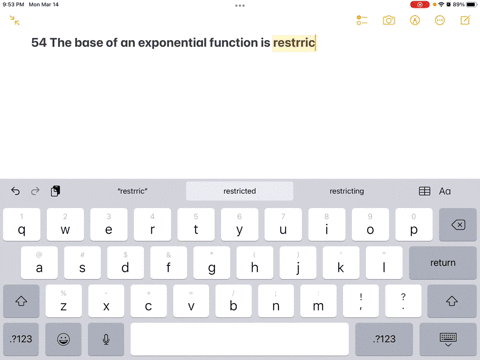The height and width of the screenshot is (360, 480).
Task: Tap the camera icon
Action: point(389,20)
